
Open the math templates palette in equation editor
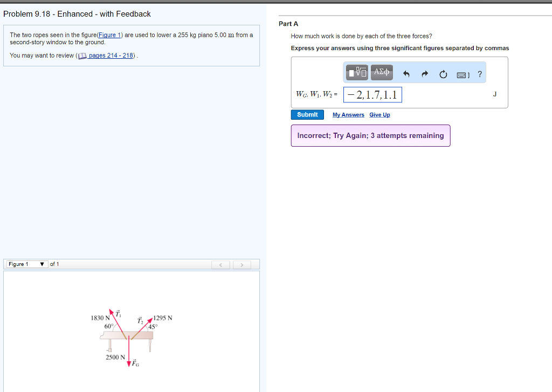[x=356, y=72]
